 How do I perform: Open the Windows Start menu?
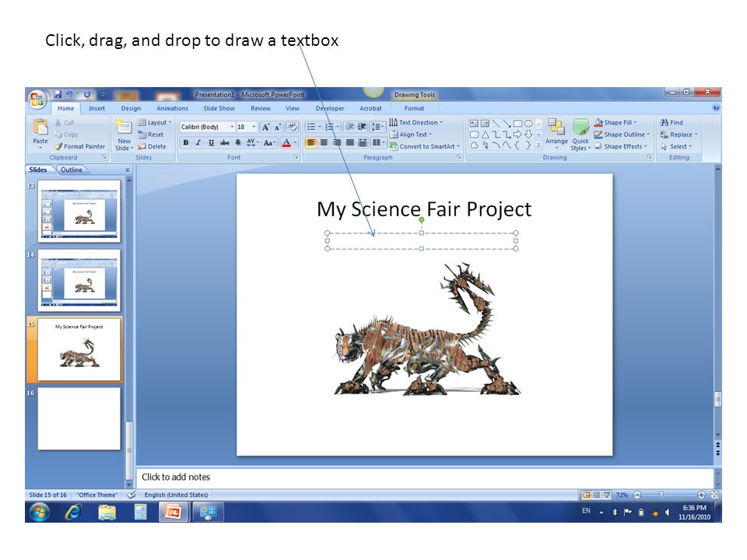point(40,513)
